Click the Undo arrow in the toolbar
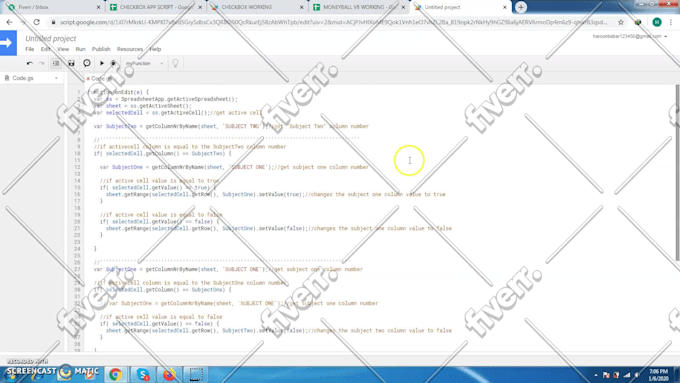This screenshot has height=383, width=680. tap(29, 63)
